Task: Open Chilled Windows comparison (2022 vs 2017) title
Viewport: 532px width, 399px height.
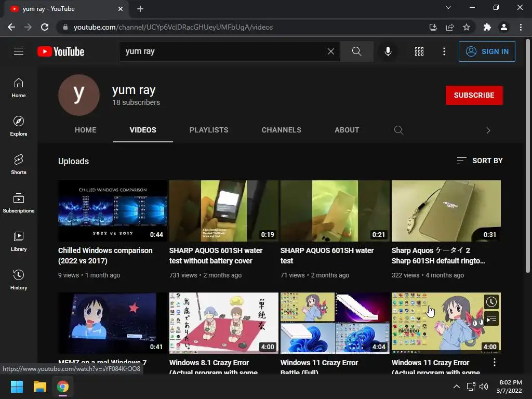Action: [105, 256]
